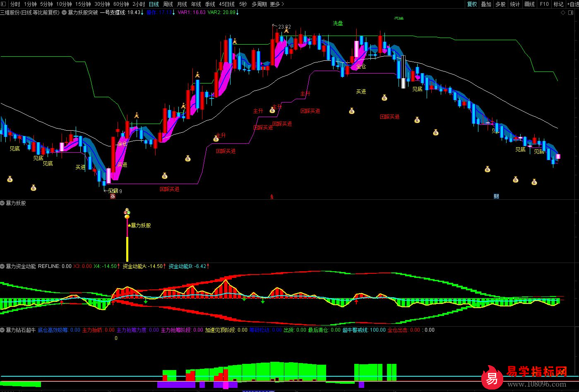Select the 15分钟 period tab

pyautogui.click(x=83, y=4)
